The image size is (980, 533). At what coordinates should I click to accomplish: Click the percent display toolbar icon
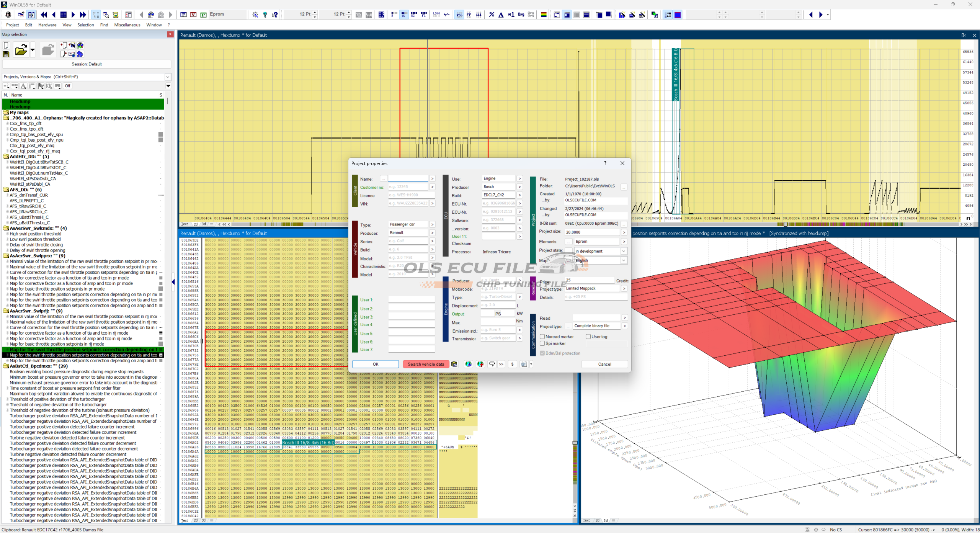coord(492,15)
